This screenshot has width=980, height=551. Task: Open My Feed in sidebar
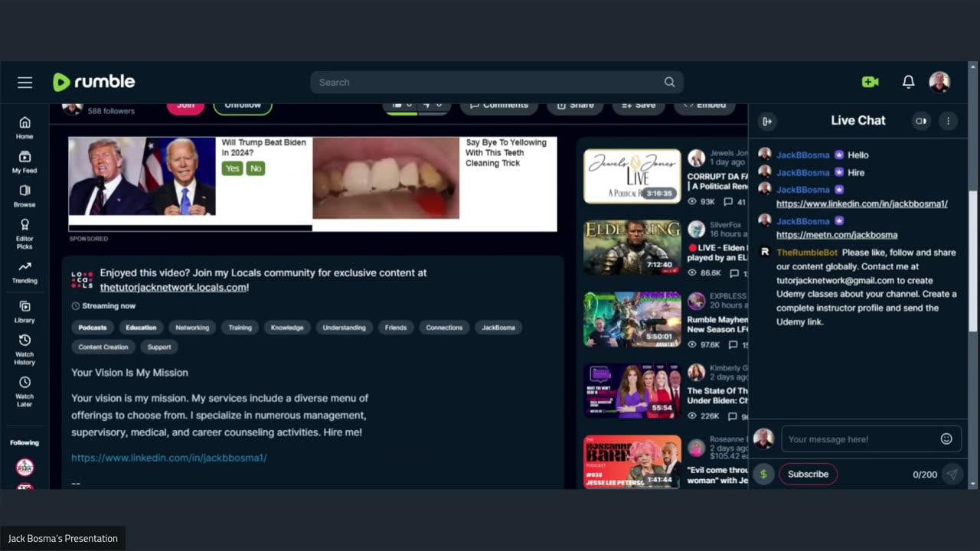tap(24, 161)
